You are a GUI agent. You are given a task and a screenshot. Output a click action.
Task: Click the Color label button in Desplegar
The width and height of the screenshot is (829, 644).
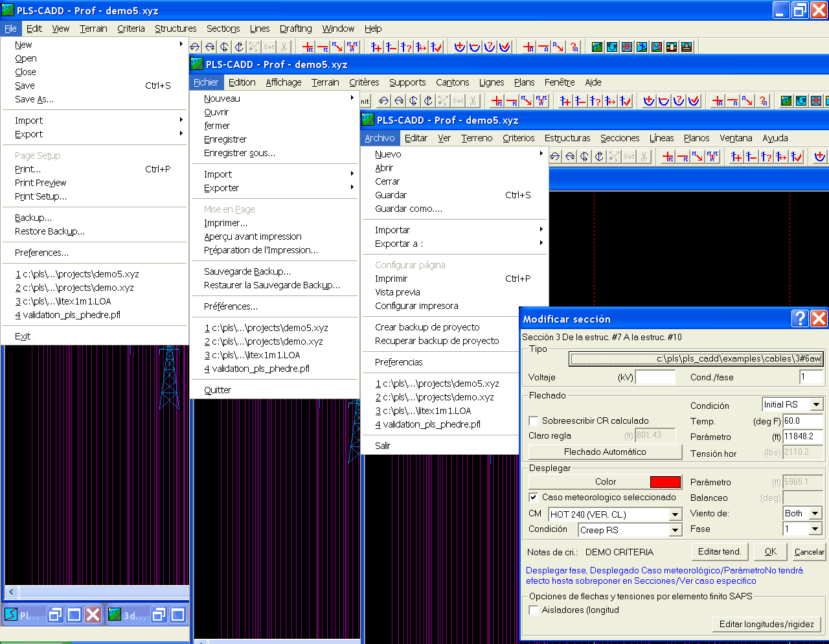point(605,481)
